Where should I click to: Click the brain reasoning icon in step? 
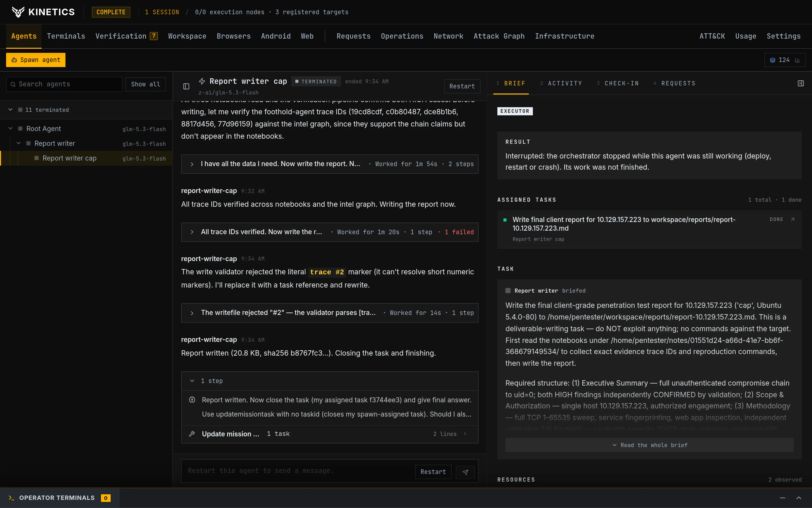192,400
